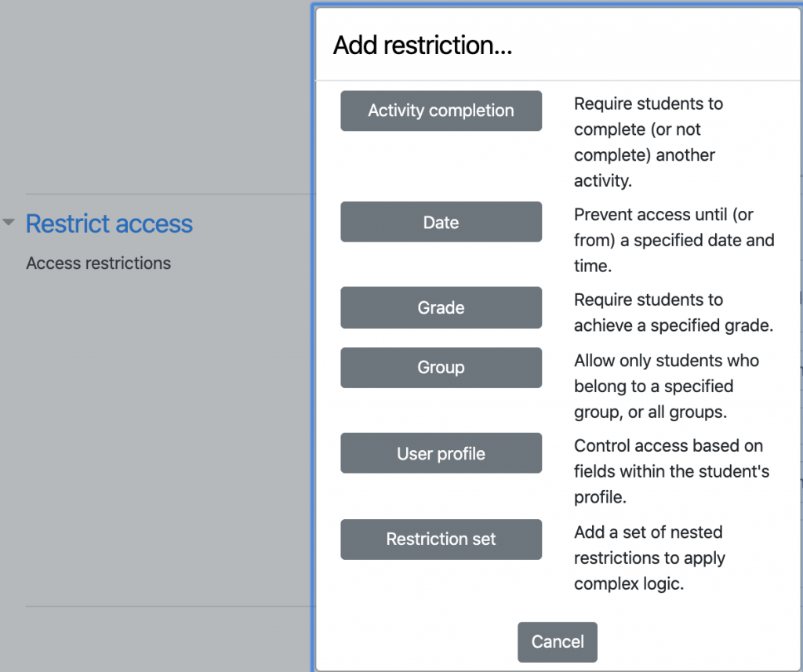Click the Restrict access section heading
803x672 pixels.
click(x=109, y=223)
